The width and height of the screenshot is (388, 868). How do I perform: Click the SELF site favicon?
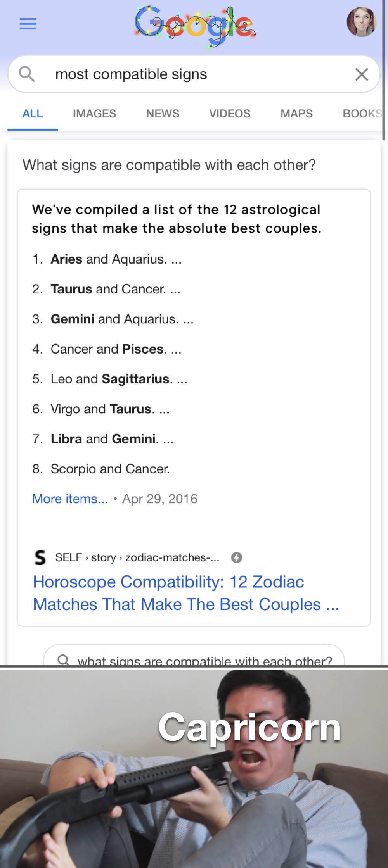(x=40, y=558)
